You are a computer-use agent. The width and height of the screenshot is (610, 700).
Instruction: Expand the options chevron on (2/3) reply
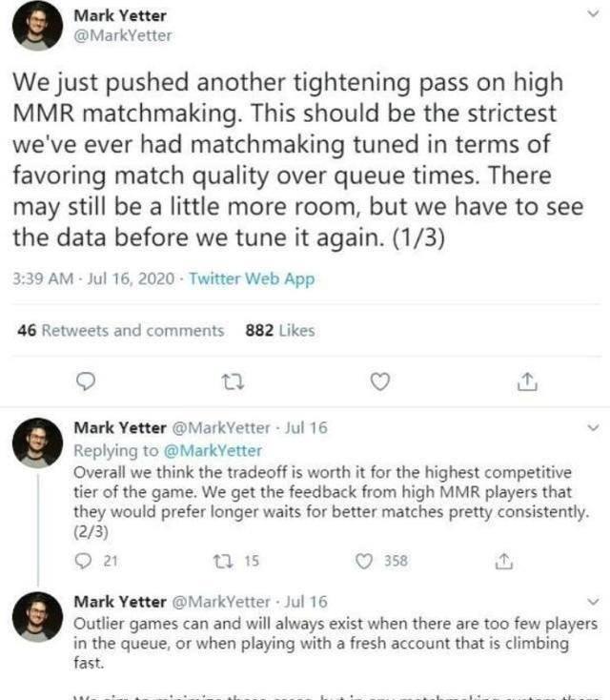[x=593, y=427]
